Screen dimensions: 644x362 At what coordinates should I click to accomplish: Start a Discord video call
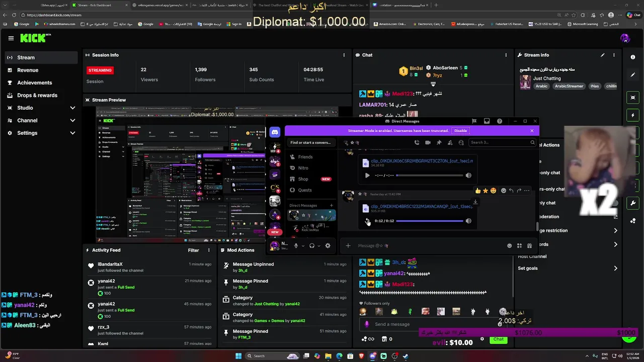click(x=428, y=142)
